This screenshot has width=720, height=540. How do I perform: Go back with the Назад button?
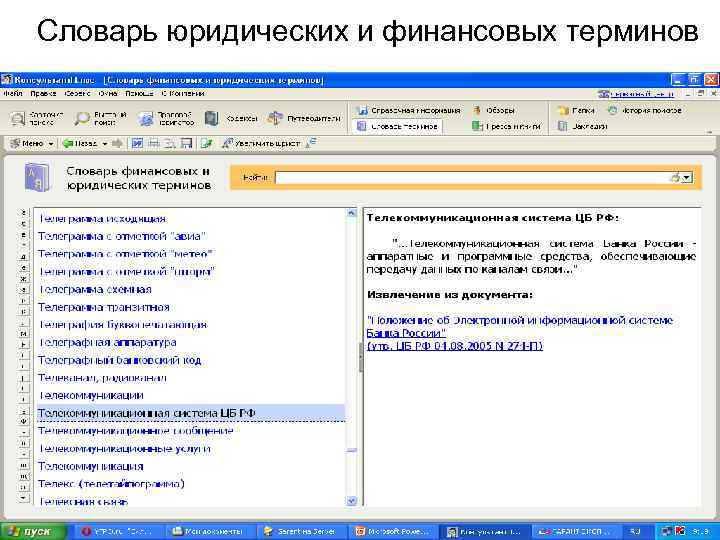[80, 144]
